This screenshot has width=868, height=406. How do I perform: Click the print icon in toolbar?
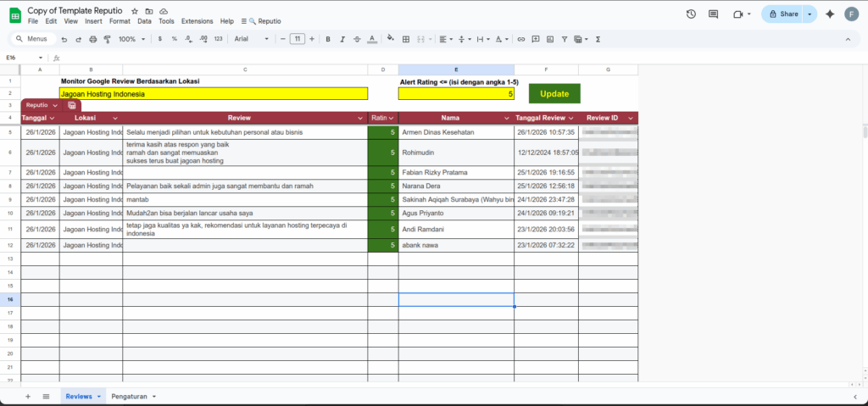click(92, 39)
